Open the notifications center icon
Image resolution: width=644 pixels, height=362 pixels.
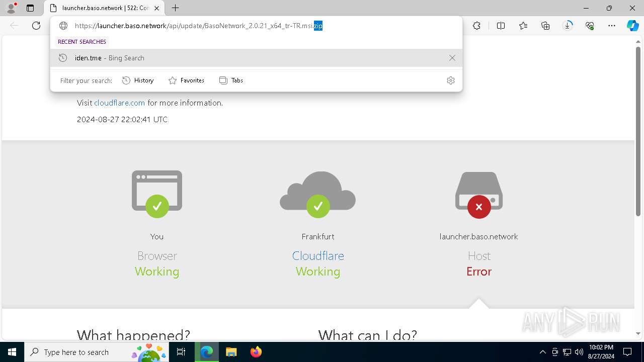click(x=627, y=352)
